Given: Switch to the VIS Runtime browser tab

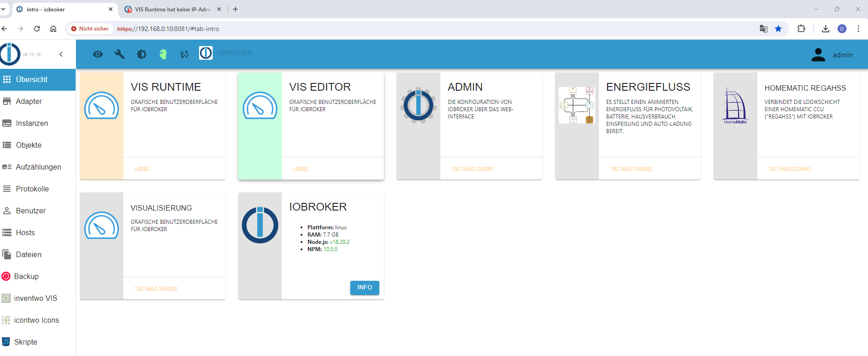Looking at the screenshot, I should click(x=173, y=9).
